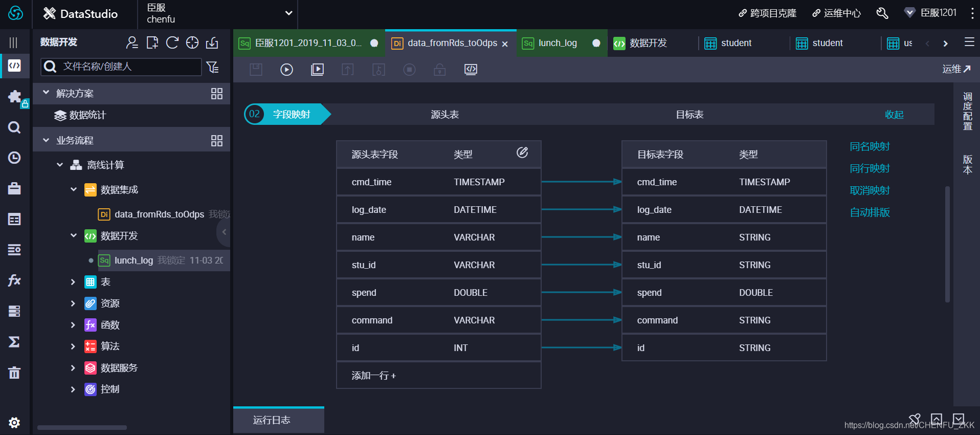The width and height of the screenshot is (980, 435).
Task: Click the new file icon in left panel
Action: [152, 42]
